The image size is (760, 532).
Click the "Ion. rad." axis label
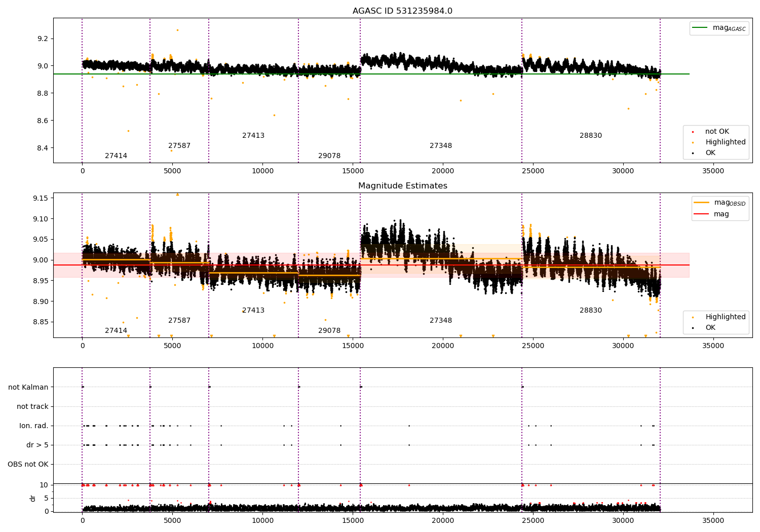click(x=34, y=426)
